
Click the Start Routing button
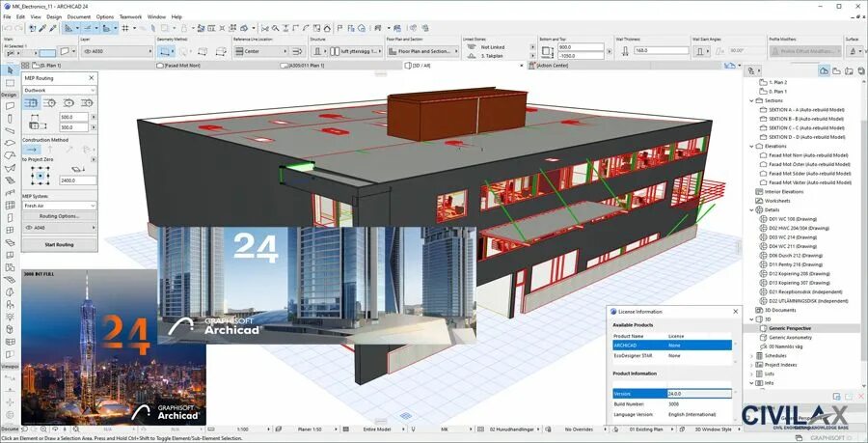point(59,244)
